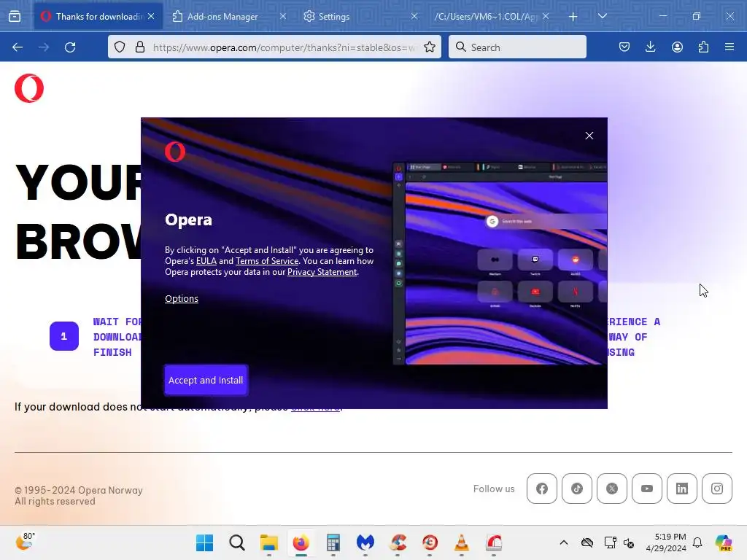Open Opera's Facebook page icon
Screen dimensions: 747x560
coord(542,489)
